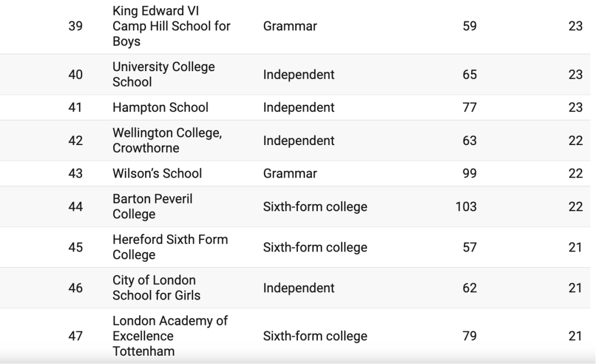Select the Barton Peveril College entry
Image resolution: width=596 pixels, height=364 pixels.
click(x=152, y=207)
